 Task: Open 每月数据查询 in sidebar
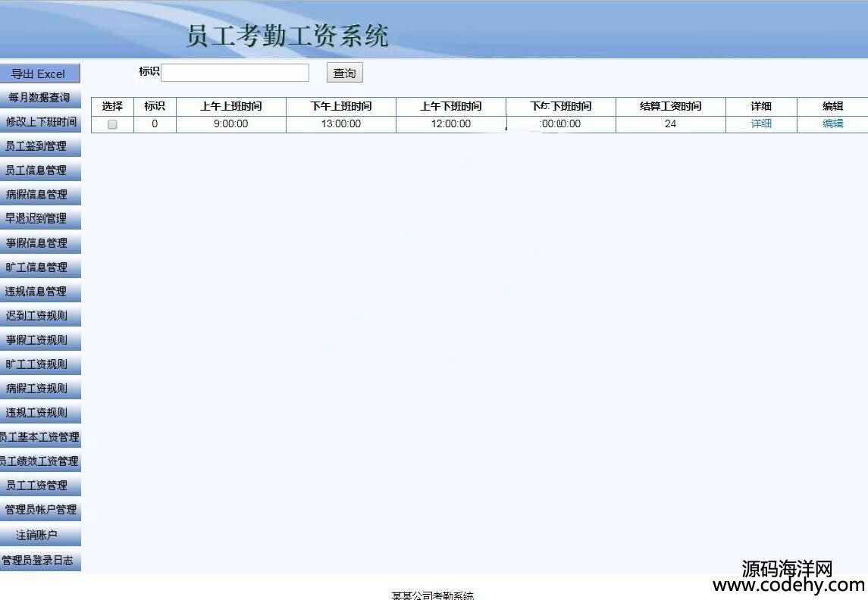(40, 98)
